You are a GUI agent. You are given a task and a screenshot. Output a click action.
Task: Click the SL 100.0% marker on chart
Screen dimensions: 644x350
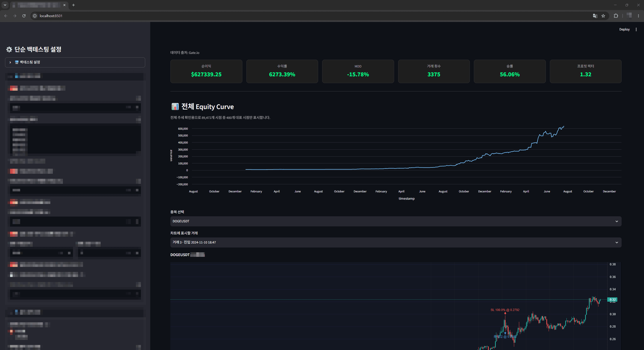point(505,310)
